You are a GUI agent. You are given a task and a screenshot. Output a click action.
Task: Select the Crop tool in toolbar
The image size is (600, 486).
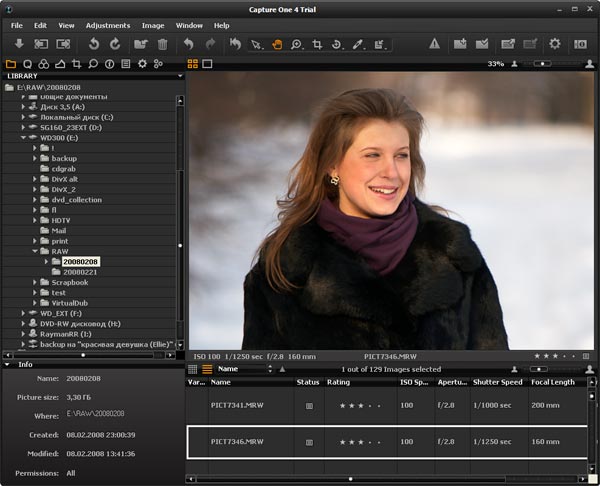317,44
